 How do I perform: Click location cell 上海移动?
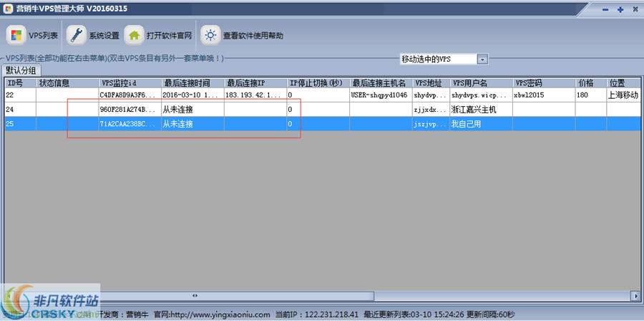tap(623, 95)
